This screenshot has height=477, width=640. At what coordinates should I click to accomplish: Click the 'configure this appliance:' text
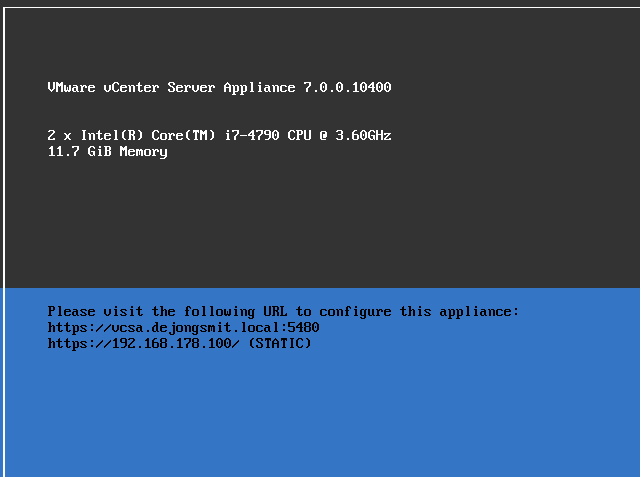click(419, 313)
